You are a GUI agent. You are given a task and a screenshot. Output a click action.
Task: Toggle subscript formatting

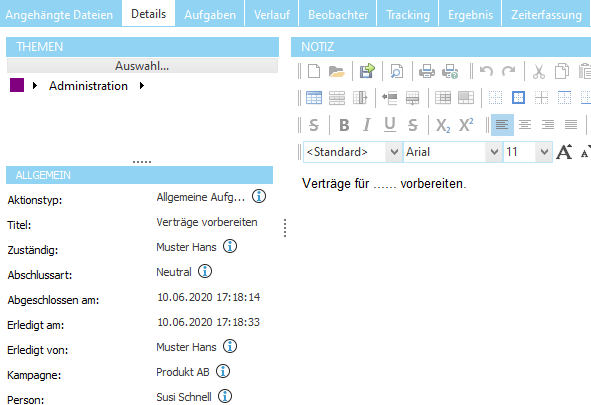tap(443, 125)
